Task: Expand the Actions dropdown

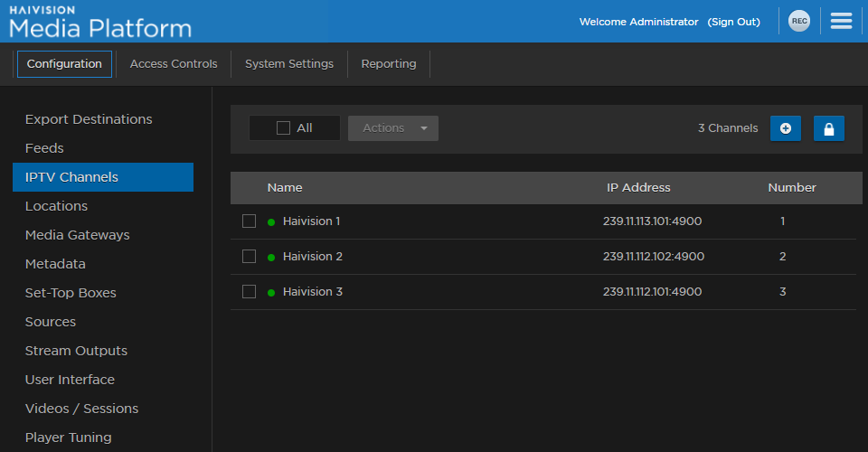Action: point(393,128)
